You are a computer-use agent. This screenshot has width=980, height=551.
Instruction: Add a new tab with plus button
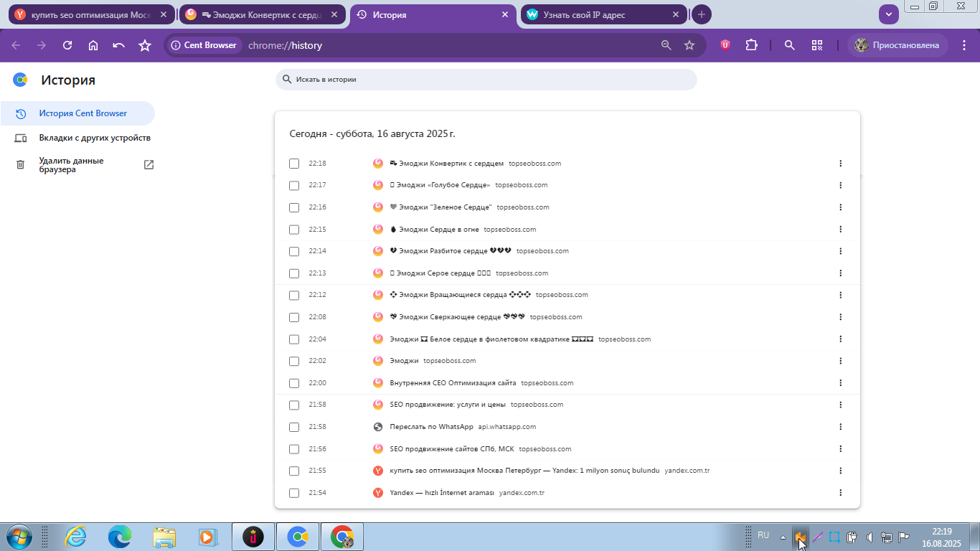point(702,14)
